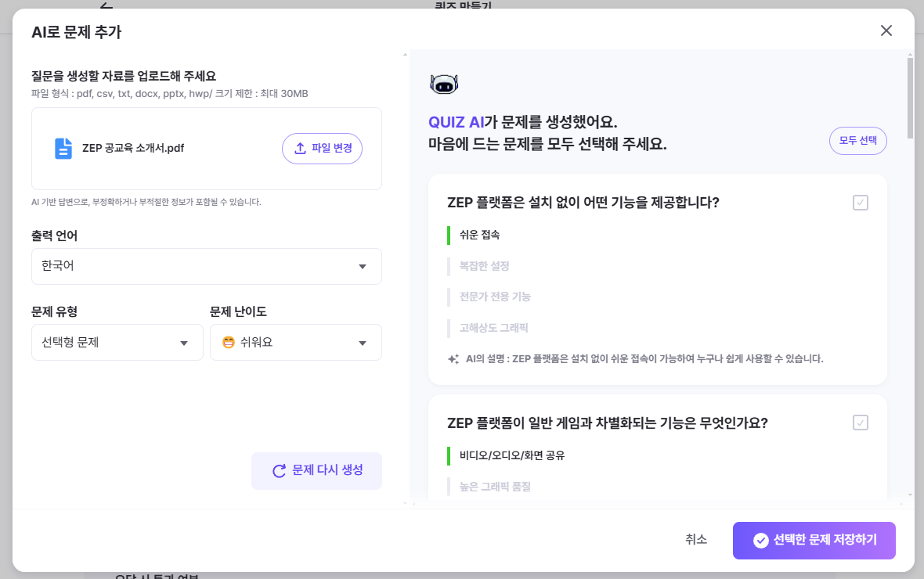Click the QUIZ AI robot icon

[x=444, y=85]
